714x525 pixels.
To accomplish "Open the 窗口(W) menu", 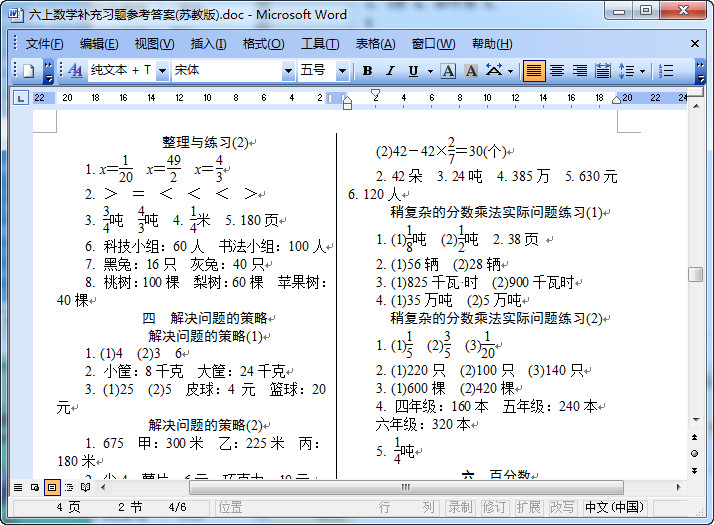I will (x=433, y=44).
